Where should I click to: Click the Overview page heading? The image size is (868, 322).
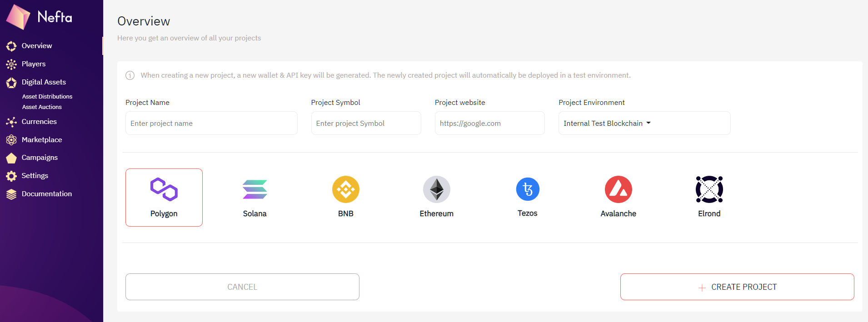144,21
